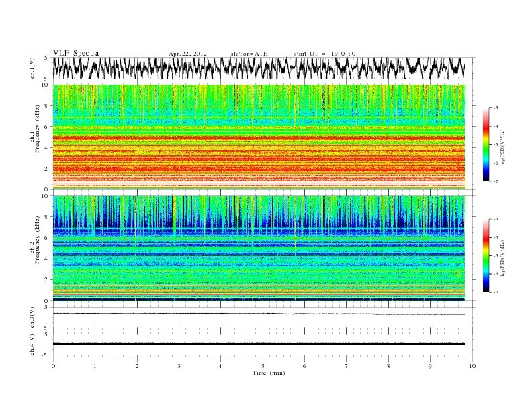Click the "2" minute time tick label
Image resolution: width=532 pixels, height=411 pixels.
pyautogui.click(x=137, y=366)
